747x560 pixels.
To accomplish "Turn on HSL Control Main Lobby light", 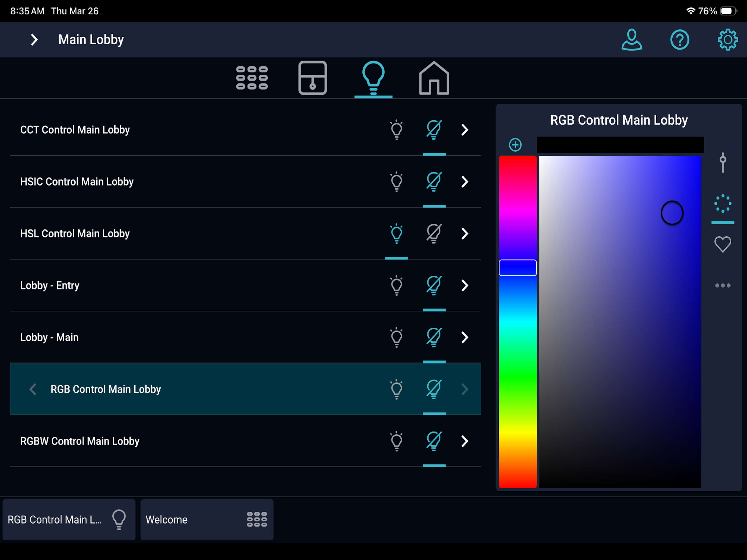I will coord(397,234).
